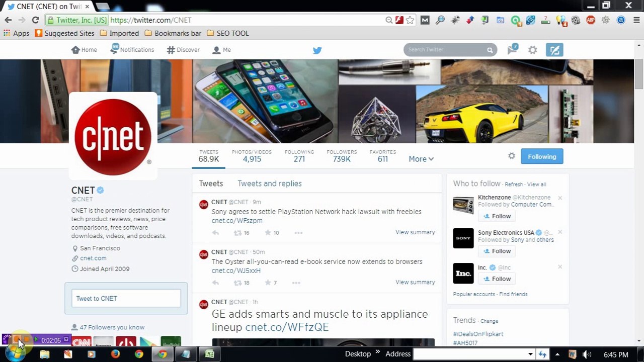Open the Apps shortcut in bookmarks bar

point(17,33)
